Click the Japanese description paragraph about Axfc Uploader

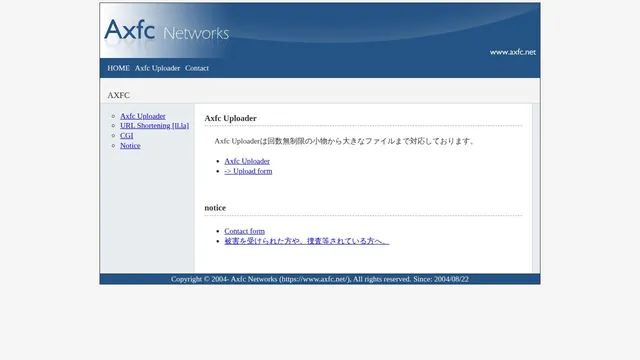pyautogui.click(x=345, y=141)
